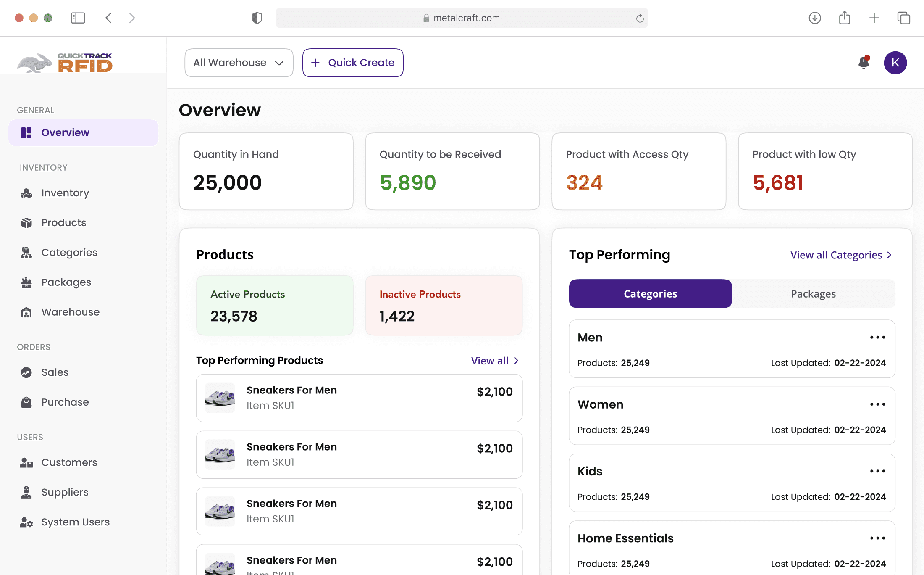Click the Warehouse sidebar icon
924x575 pixels.
tap(26, 312)
